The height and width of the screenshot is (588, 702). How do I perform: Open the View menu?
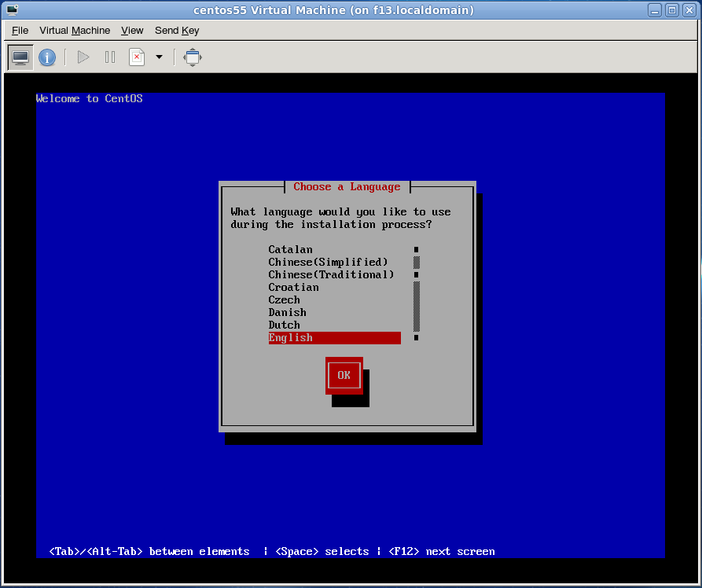click(x=132, y=31)
